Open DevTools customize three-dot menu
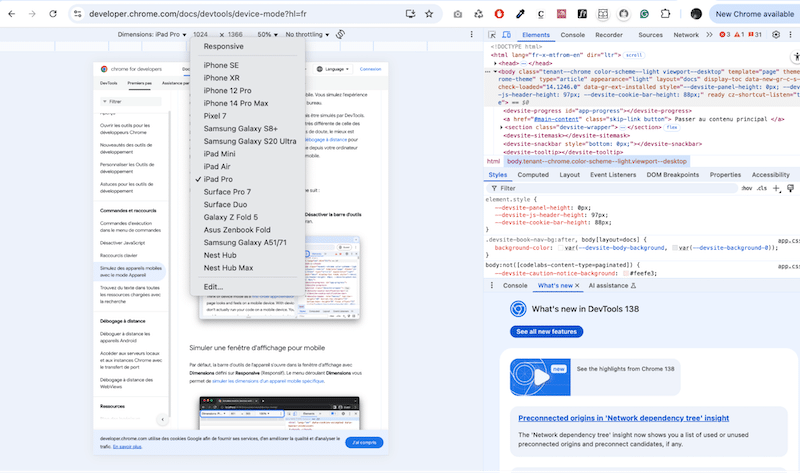Viewport: 800px width, 473px height. pos(790,35)
